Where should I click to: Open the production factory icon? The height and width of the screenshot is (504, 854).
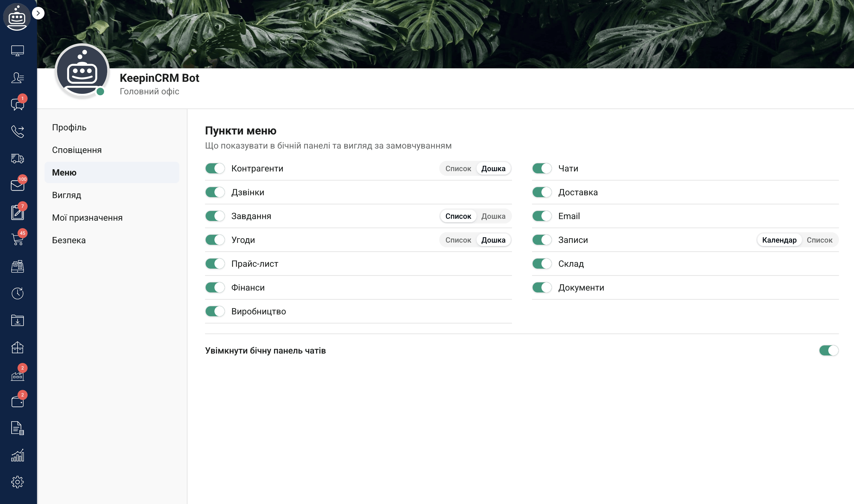coord(17,374)
